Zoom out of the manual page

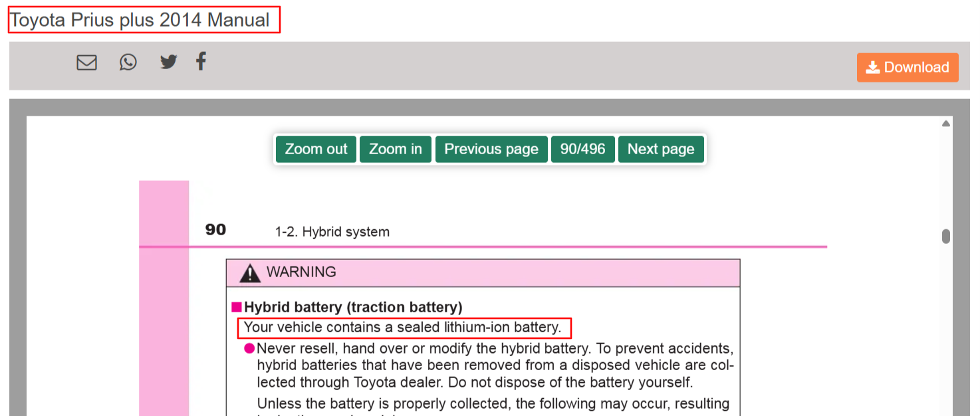pyautogui.click(x=316, y=150)
